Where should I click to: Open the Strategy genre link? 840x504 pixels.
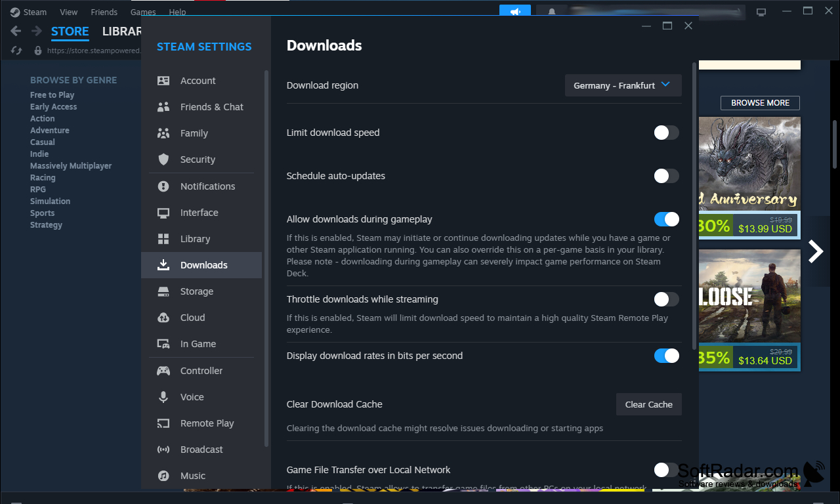pos(46,225)
